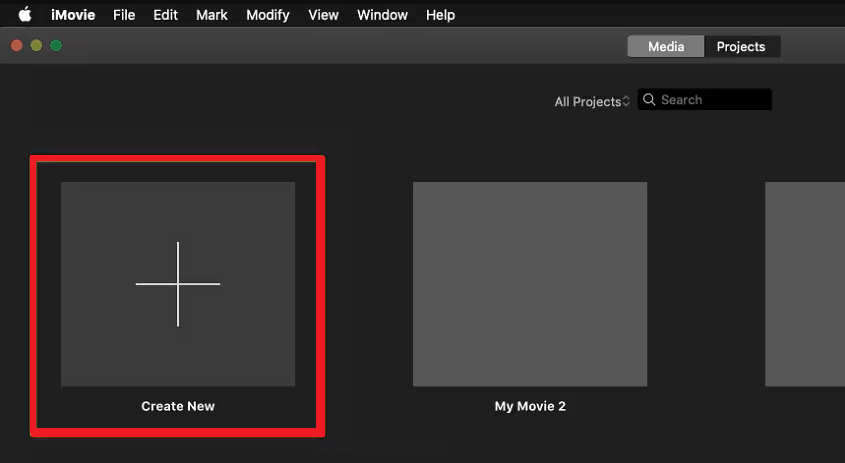Open the File menu
Viewport: 845px width, 463px height.
[124, 15]
